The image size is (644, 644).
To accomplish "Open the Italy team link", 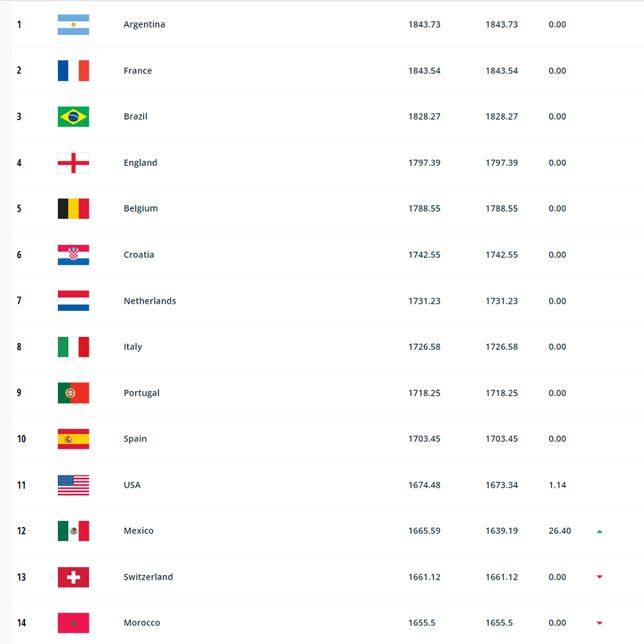I will click(133, 347).
